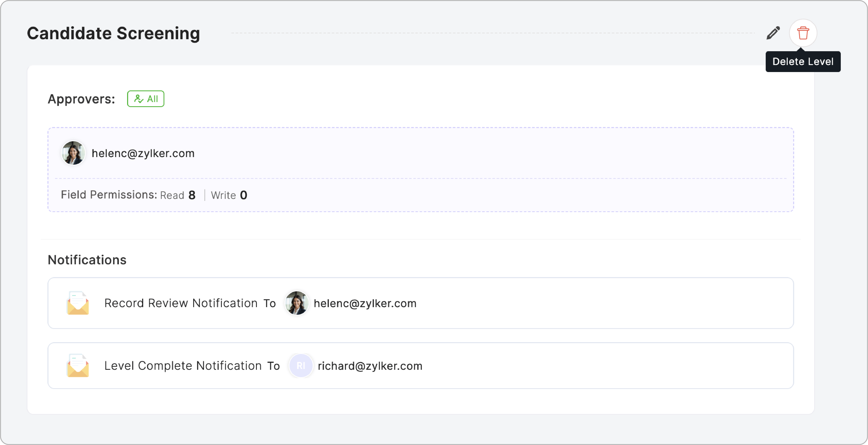Click the Field Permissions label
Image resolution: width=868 pixels, height=445 pixels.
point(109,195)
